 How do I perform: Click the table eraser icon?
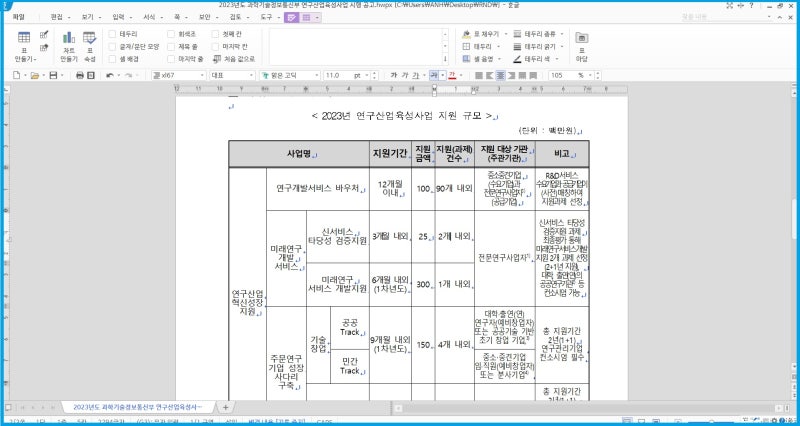(44, 47)
